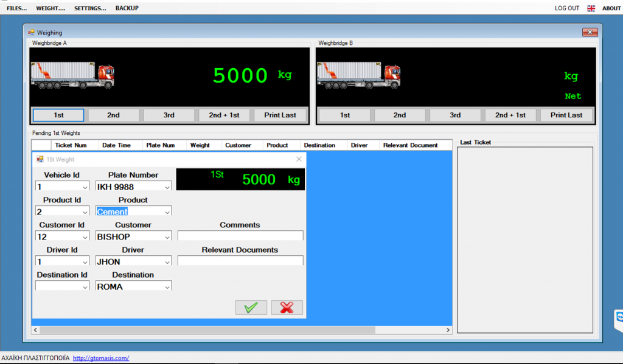Click the truck image in Weighbridge B
623x364 pixels.
[x=359, y=75]
